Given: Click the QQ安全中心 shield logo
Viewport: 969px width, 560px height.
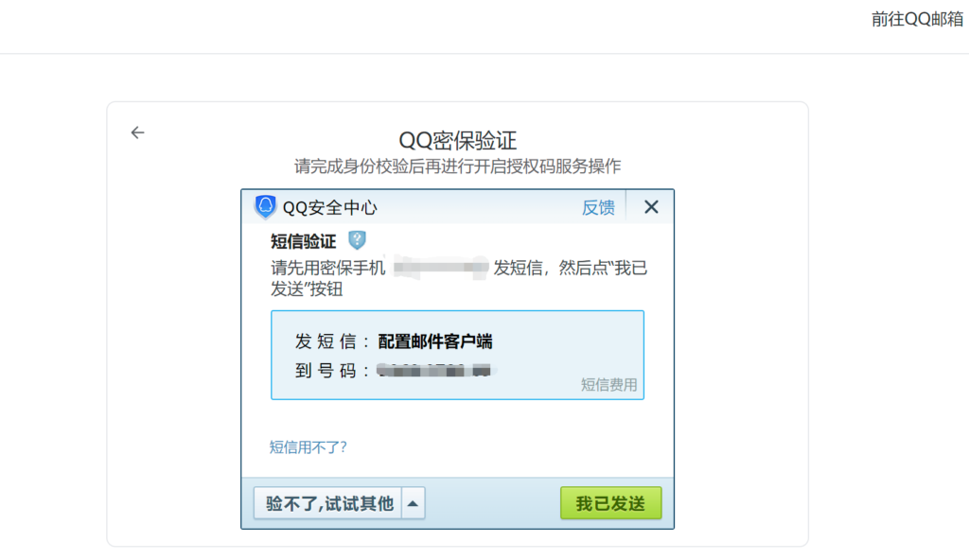Looking at the screenshot, I should coord(265,207).
